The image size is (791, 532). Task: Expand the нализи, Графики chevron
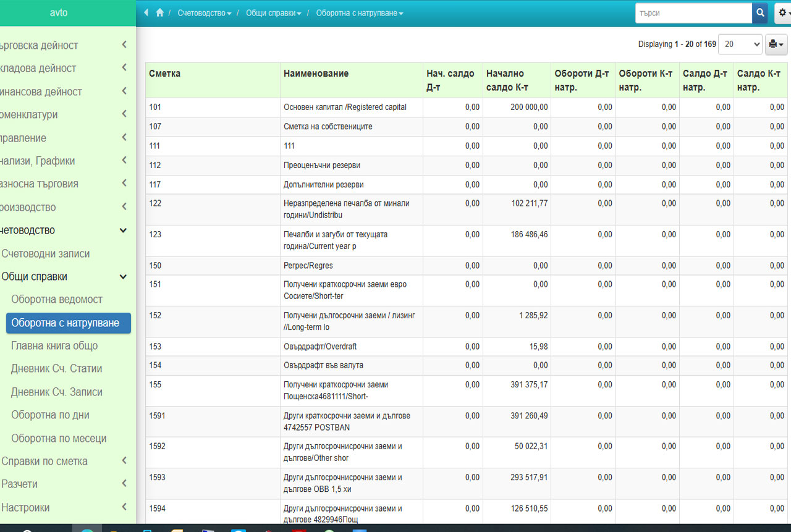[124, 161]
